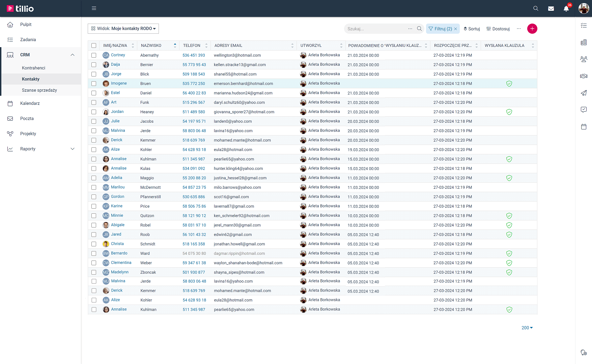Sort by WYSŁANA KLAUZULA column arrows
Screen dimensions: 592x364
click(533, 45)
